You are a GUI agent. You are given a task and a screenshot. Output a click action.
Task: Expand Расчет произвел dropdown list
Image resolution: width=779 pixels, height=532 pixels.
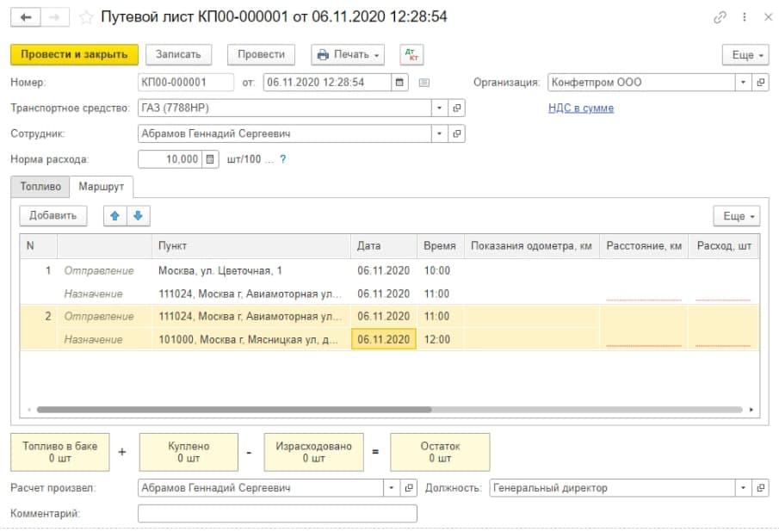click(392, 488)
